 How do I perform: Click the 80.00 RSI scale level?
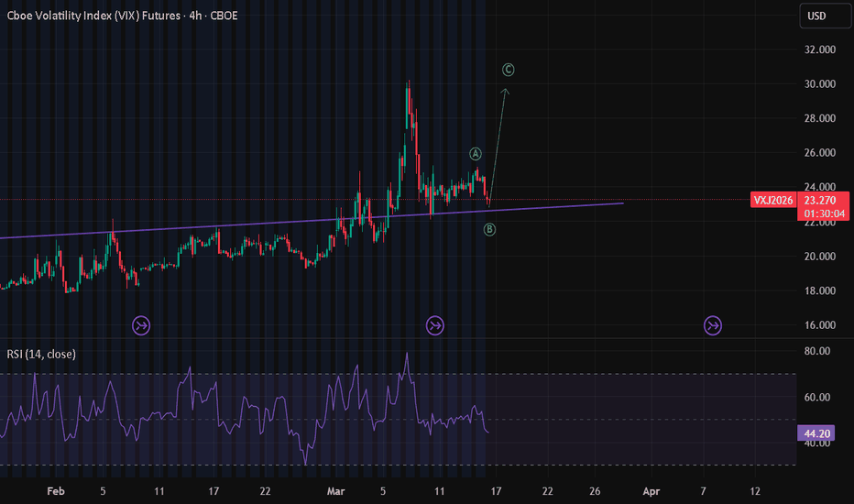pos(817,351)
